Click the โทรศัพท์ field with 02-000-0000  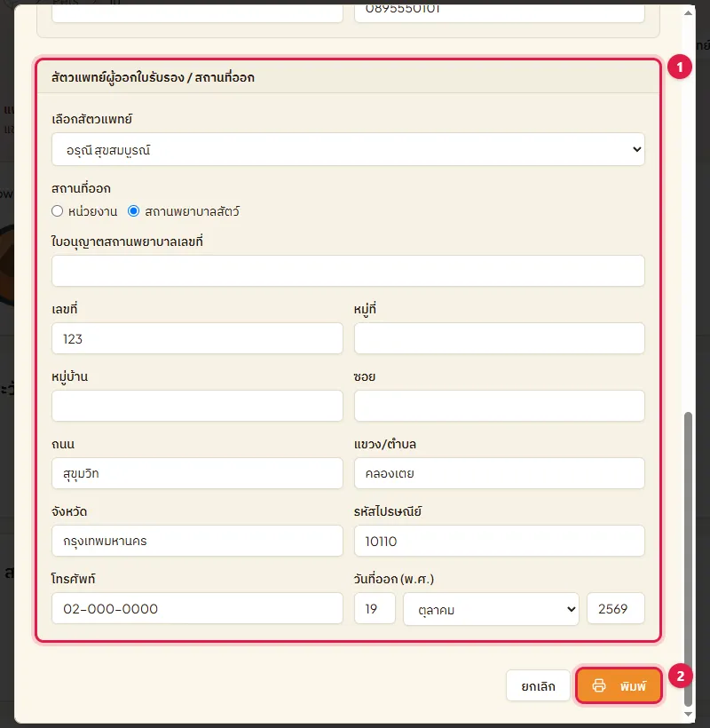point(197,608)
